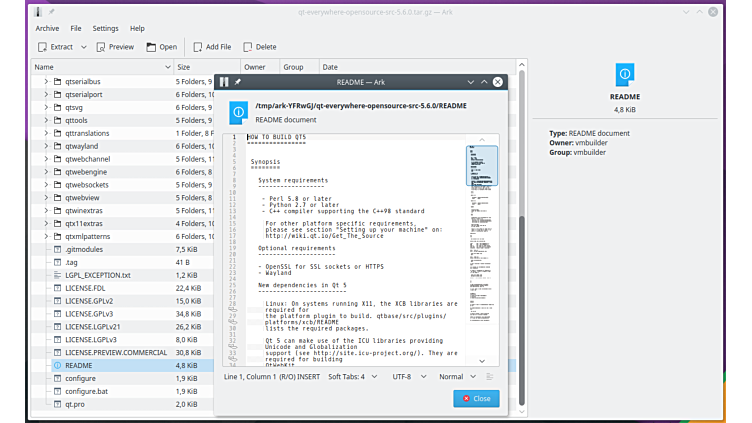Click the line modes icon in status bar
This screenshot has height=423, width=752.
tap(489, 377)
